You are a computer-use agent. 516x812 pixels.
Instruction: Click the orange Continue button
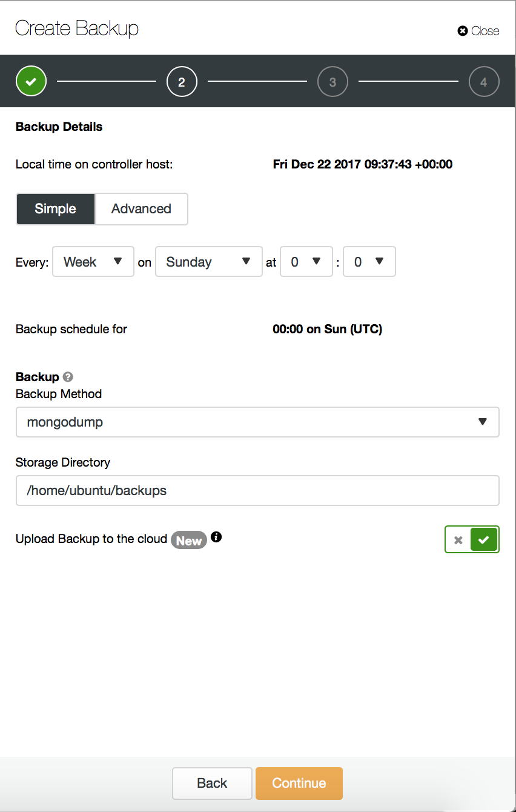coord(299,784)
